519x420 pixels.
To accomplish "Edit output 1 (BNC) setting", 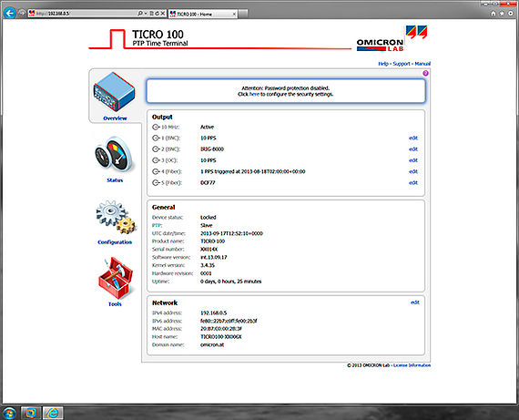I will pyautogui.click(x=413, y=138).
